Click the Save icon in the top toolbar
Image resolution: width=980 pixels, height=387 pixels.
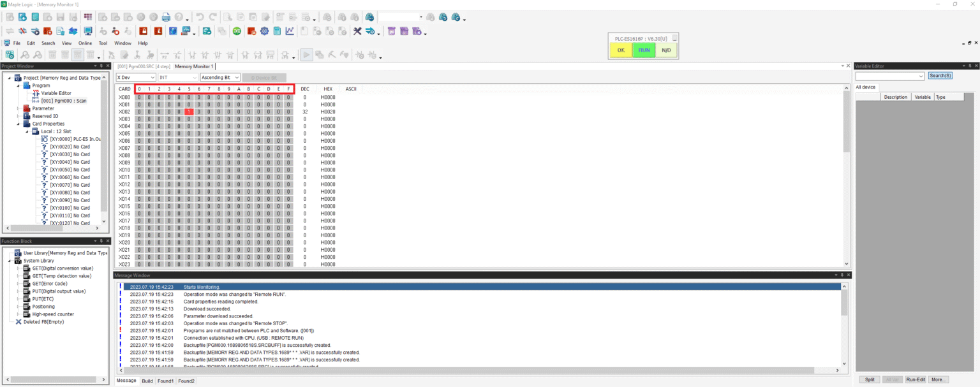[x=60, y=17]
